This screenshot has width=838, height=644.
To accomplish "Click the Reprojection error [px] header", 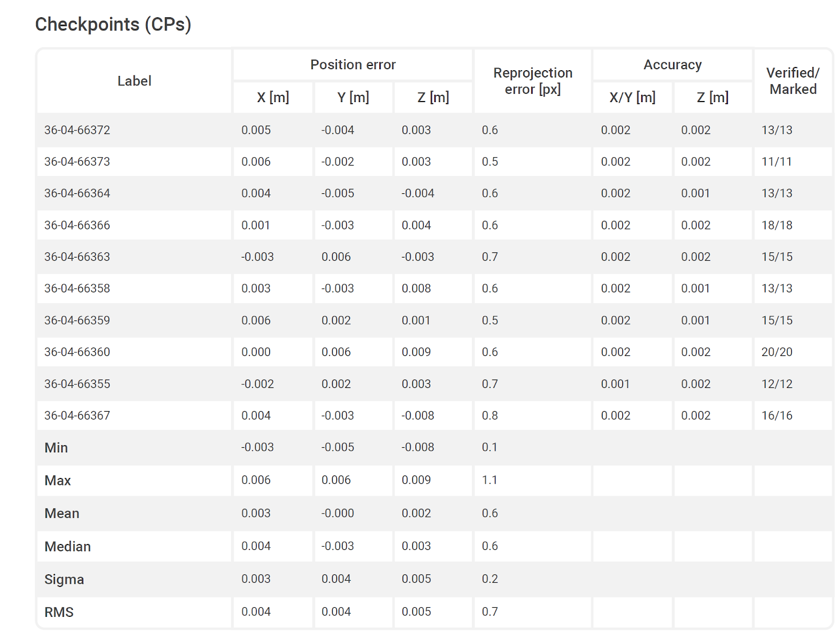I will (x=532, y=81).
